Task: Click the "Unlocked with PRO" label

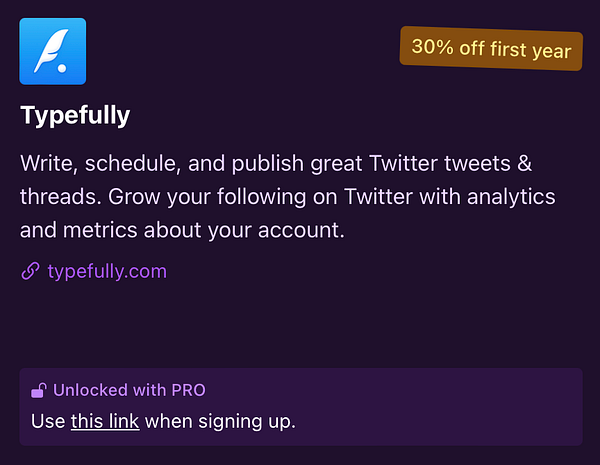Action: (x=129, y=390)
